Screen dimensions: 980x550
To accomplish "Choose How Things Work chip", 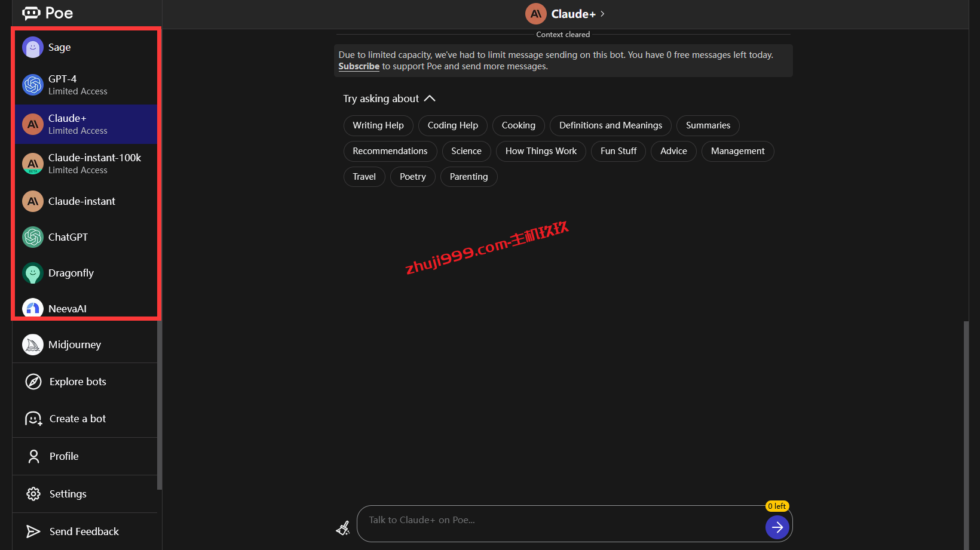I will point(541,151).
